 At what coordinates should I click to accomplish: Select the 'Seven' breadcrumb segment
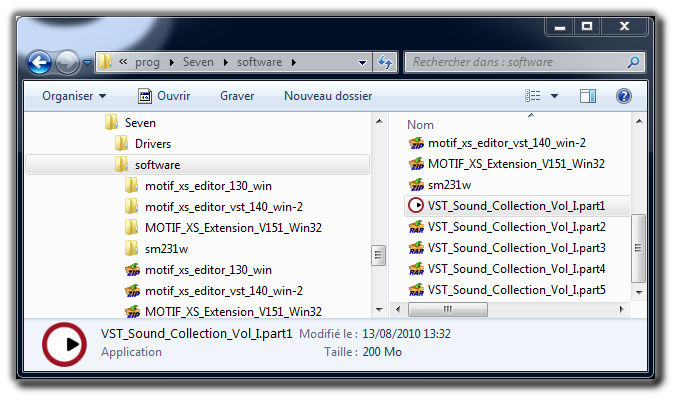(198, 62)
